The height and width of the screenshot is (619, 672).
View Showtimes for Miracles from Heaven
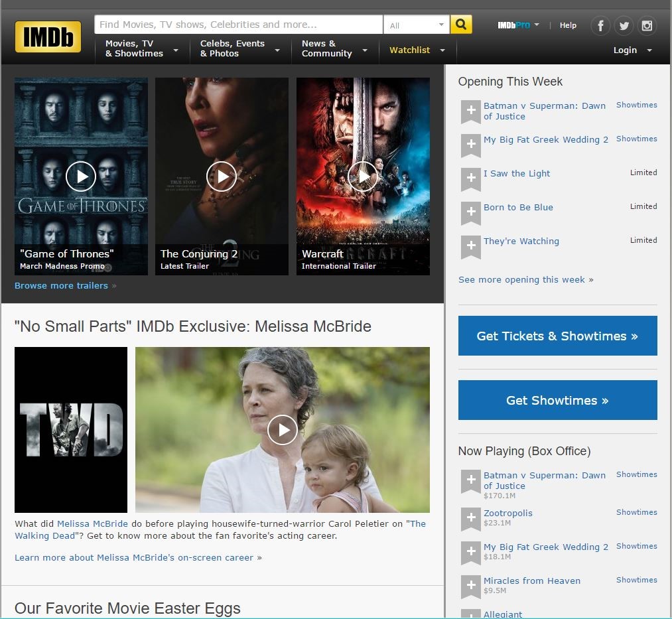(636, 580)
